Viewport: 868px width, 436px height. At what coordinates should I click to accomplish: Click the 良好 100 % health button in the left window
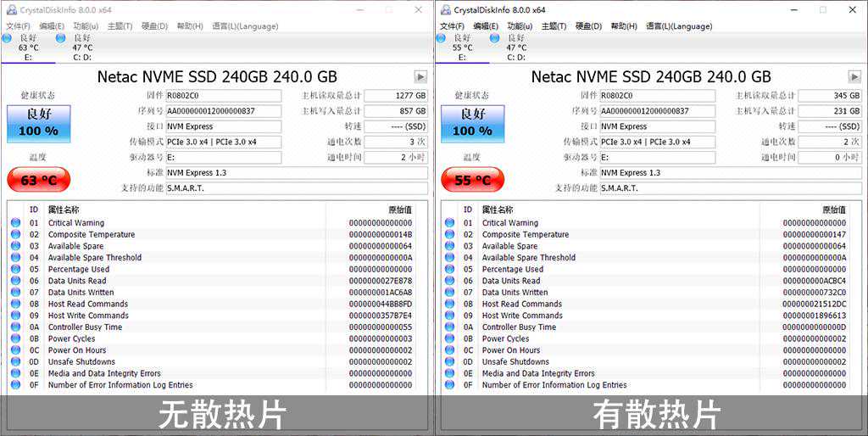pos(38,124)
